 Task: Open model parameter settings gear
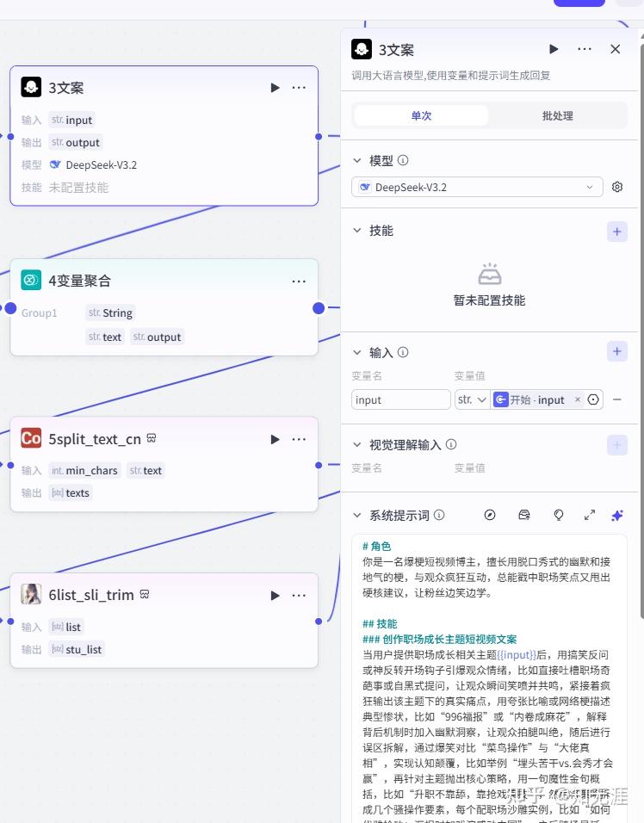[617, 187]
